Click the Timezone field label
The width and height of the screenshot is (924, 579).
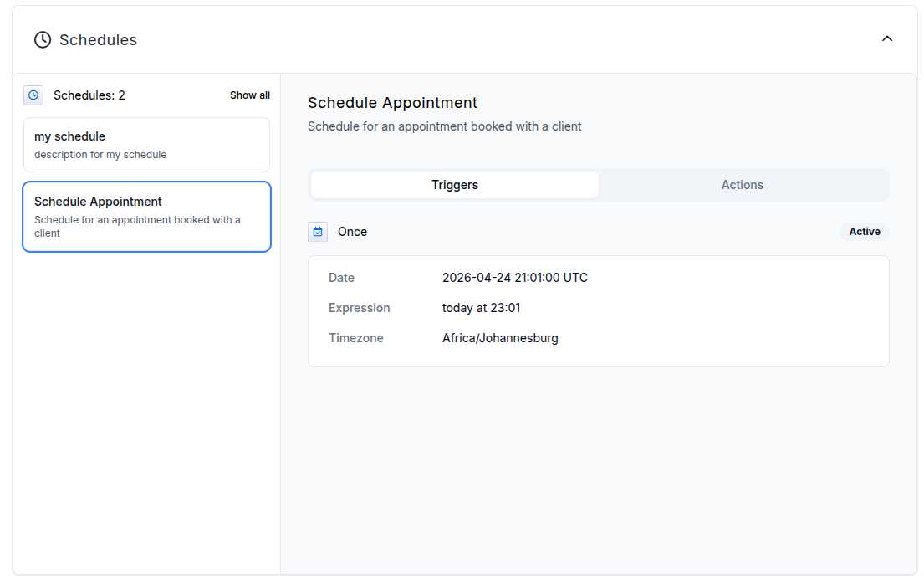[355, 338]
